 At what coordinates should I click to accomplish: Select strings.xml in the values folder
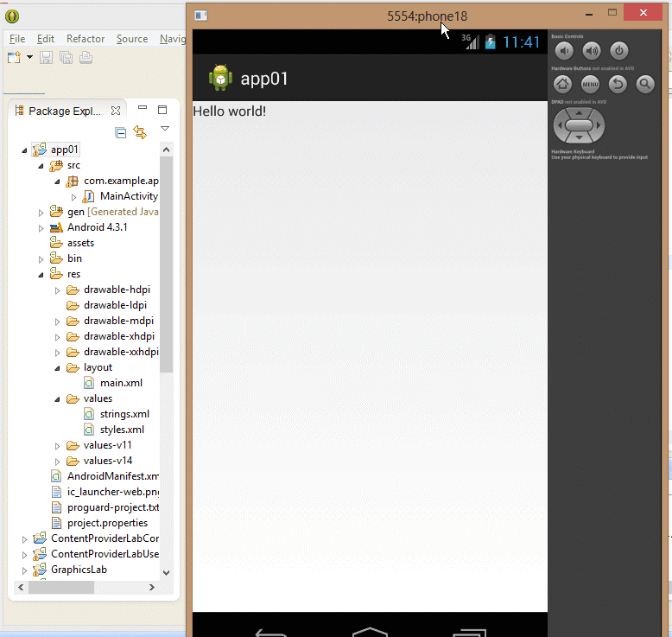124,414
